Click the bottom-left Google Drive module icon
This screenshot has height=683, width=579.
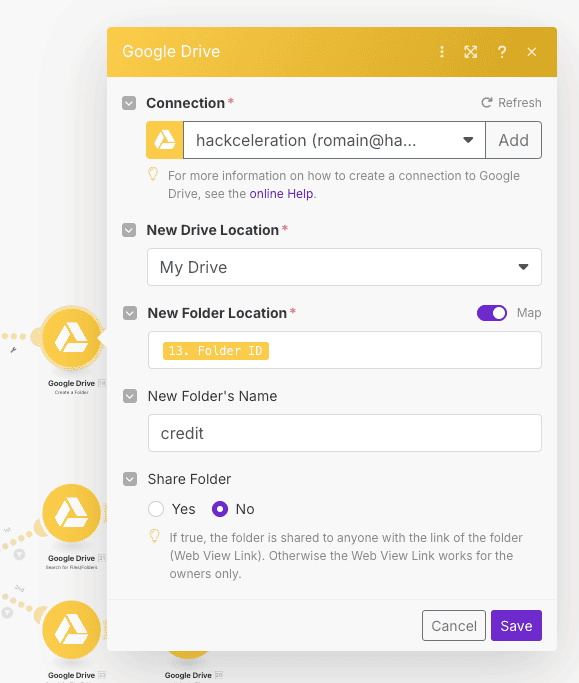[71, 630]
